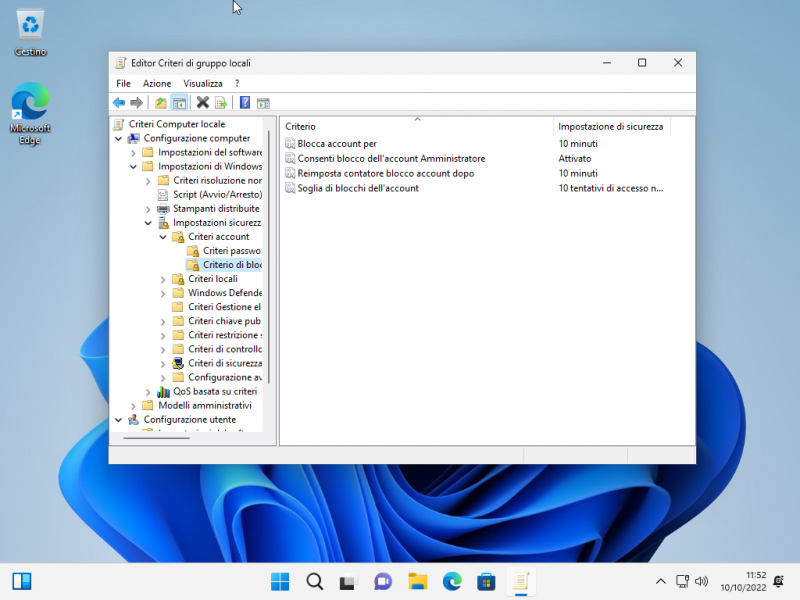Open the Widgets icon on the taskbar
Viewport: 800px width, 600px height.
pyautogui.click(x=22, y=581)
